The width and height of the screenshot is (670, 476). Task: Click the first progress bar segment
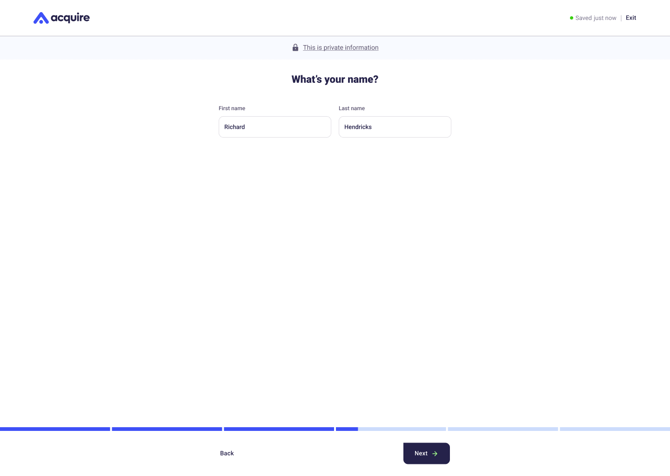[55, 429]
